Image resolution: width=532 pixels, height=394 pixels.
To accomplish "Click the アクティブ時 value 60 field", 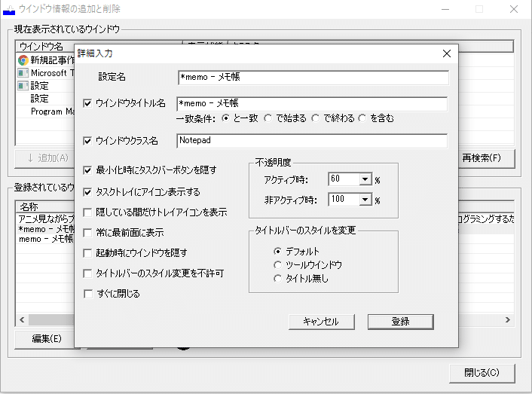I will (x=344, y=179).
